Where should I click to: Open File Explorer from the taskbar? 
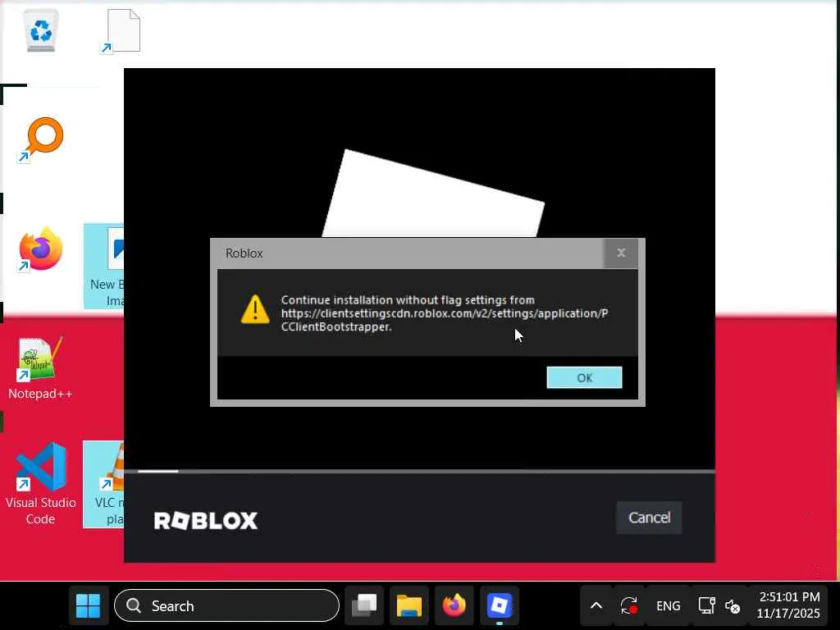(x=409, y=606)
